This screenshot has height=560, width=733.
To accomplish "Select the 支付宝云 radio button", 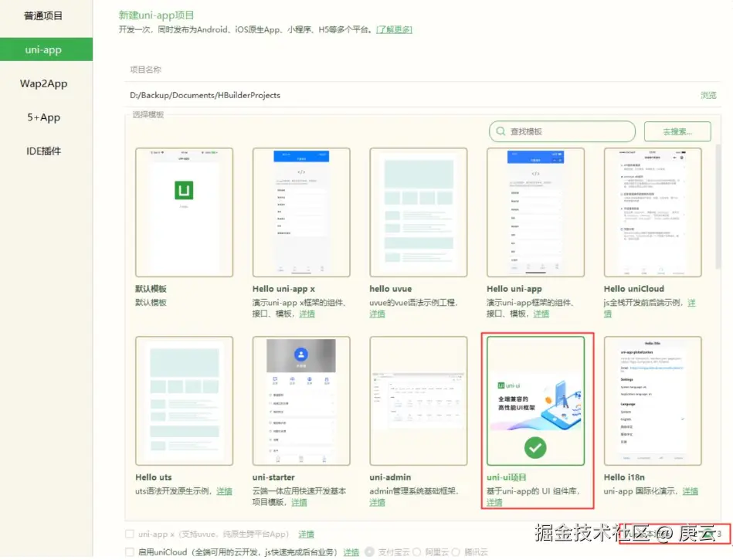I will (x=369, y=552).
